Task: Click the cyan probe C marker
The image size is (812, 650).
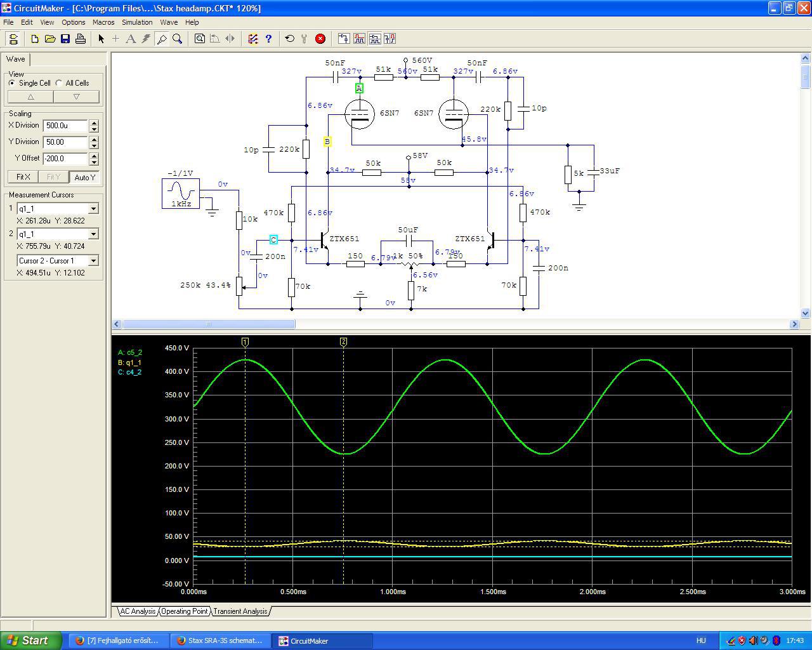Action: 273,240
